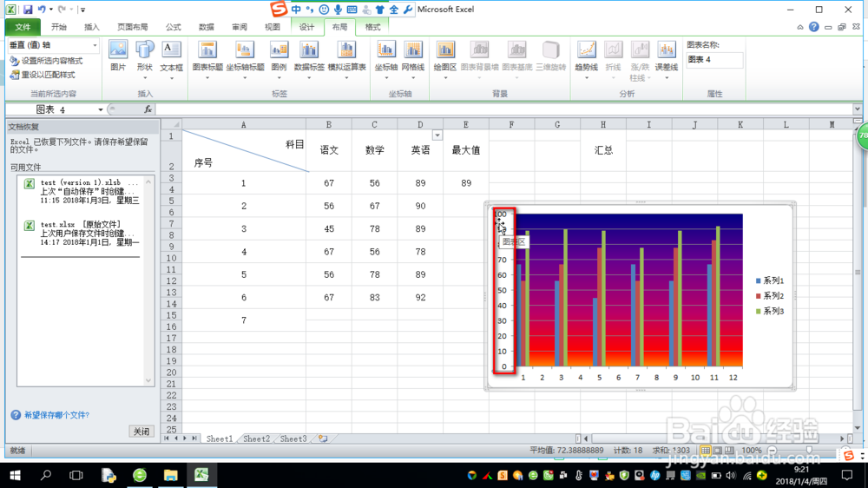868x488 pixels.
Task: Select the 系列3 legend entry
Action: click(770, 312)
